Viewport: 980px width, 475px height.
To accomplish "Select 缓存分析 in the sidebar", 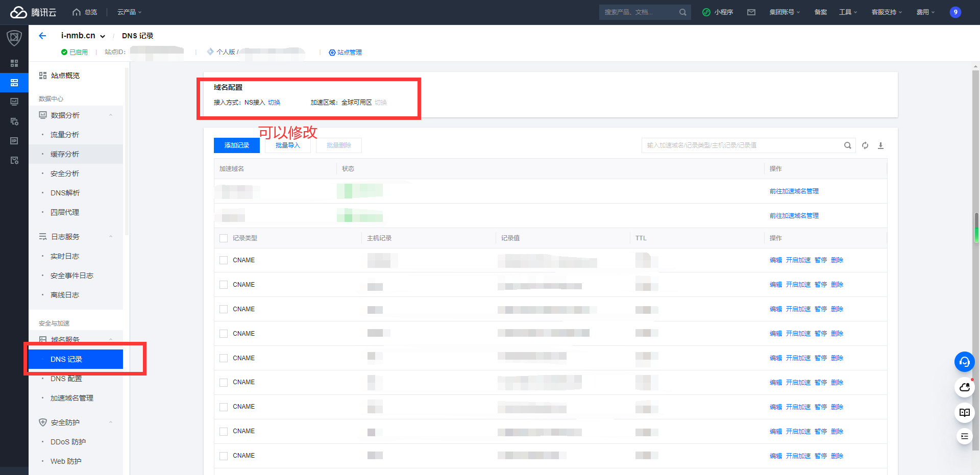I will pyautogui.click(x=65, y=154).
